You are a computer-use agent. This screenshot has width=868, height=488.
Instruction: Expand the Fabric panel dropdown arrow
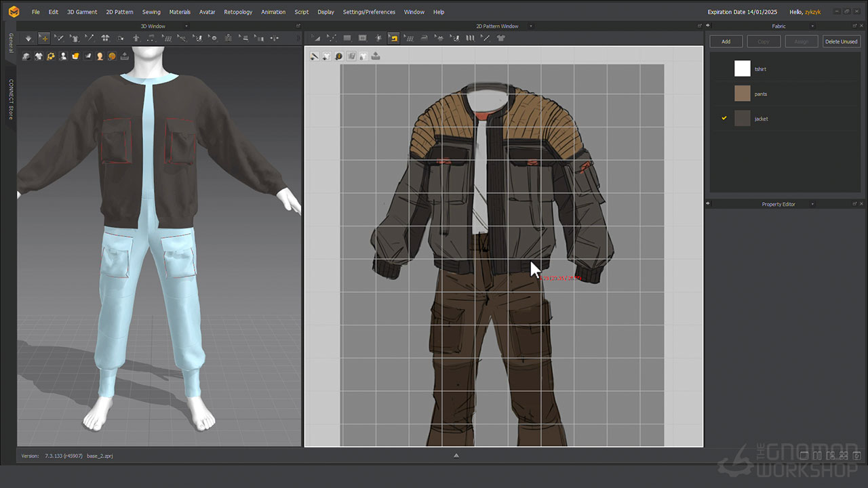click(x=812, y=26)
